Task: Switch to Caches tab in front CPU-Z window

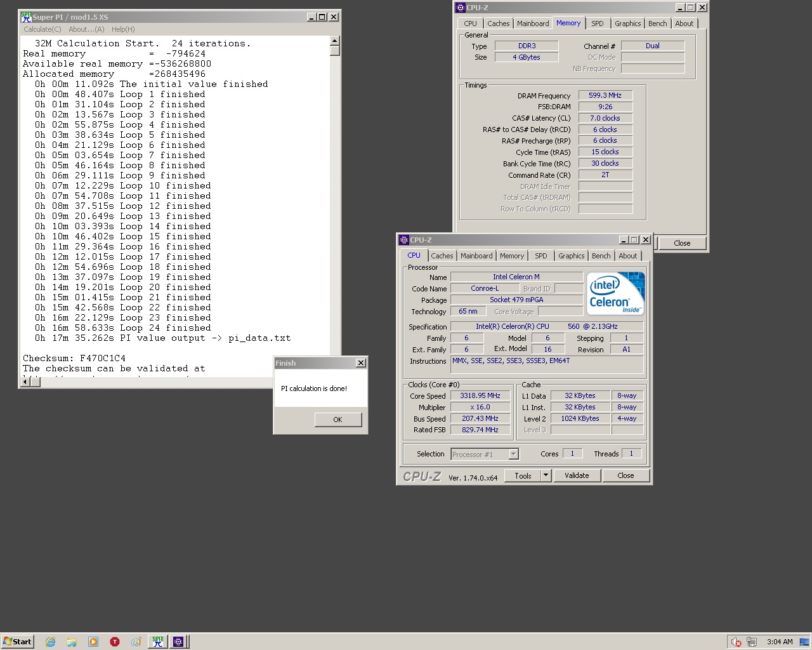Action: (442, 256)
